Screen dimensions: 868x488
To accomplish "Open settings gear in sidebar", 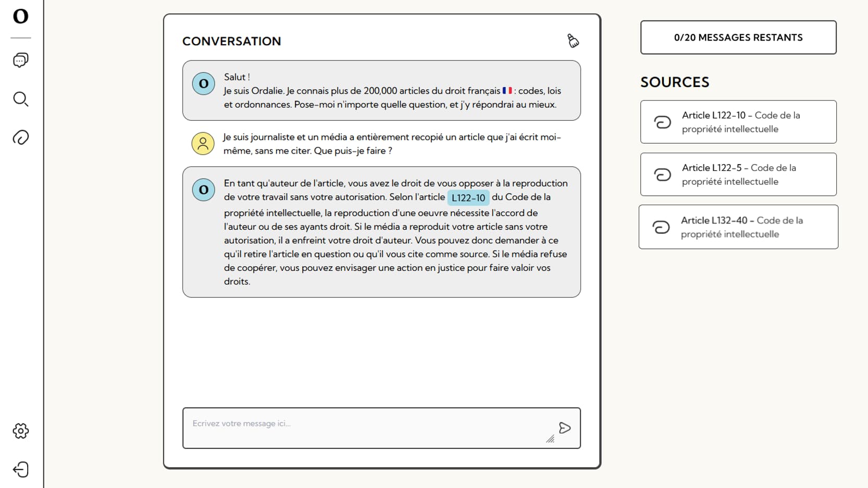I will pyautogui.click(x=21, y=431).
